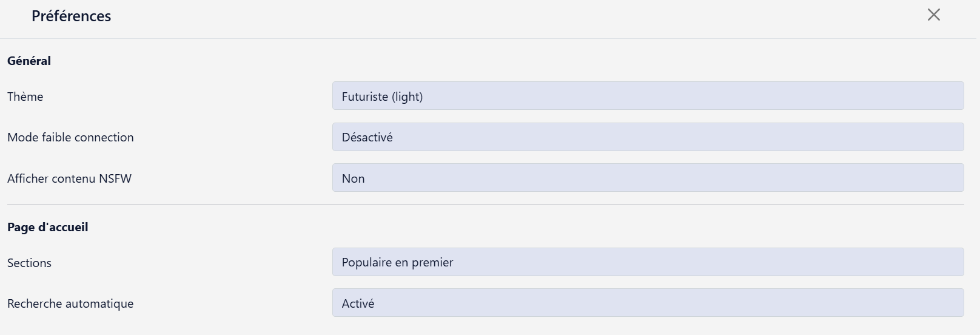Click the Afficher contenu NSFW label
The height and width of the screenshot is (335, 980).
[69, 178]
